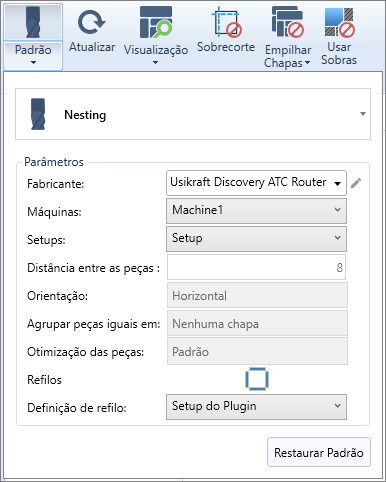Toggle the Sobrecorte icon
This screenshot has height=482, width=386.
(226, 22)
